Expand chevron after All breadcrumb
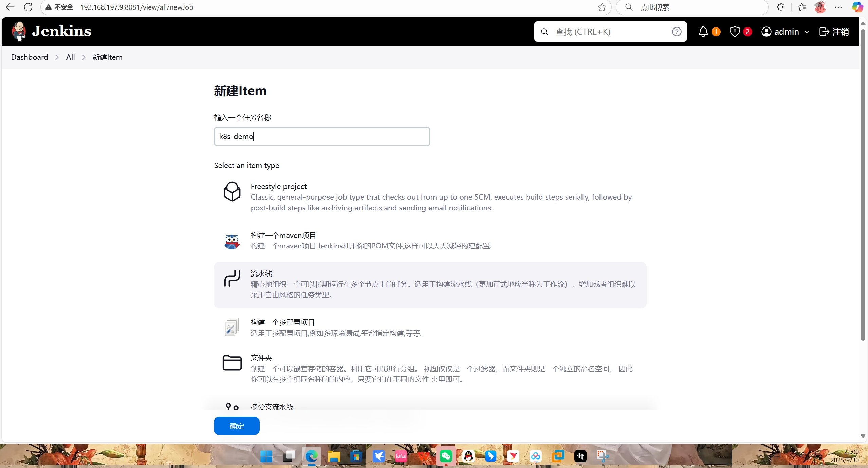The image size is (868, 468). tap(84, 57)
